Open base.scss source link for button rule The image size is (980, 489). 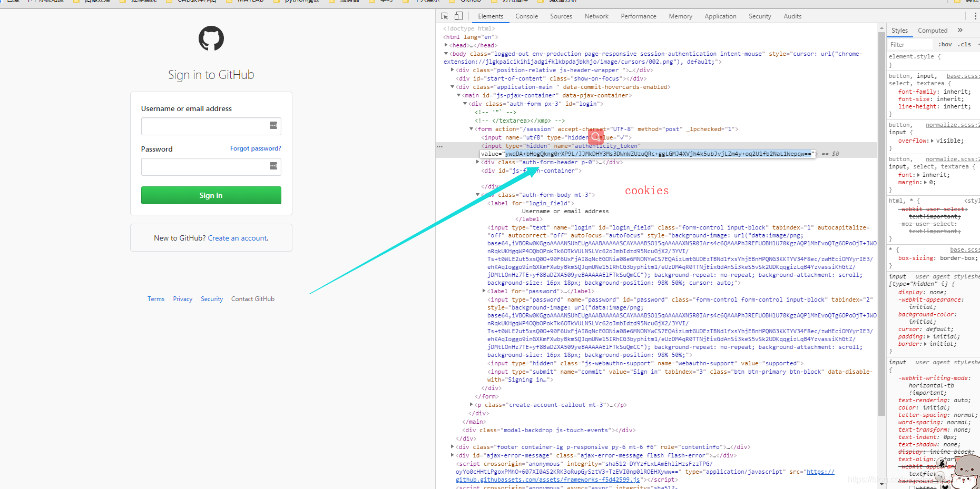pyautogui.click(x=963, y=76)
